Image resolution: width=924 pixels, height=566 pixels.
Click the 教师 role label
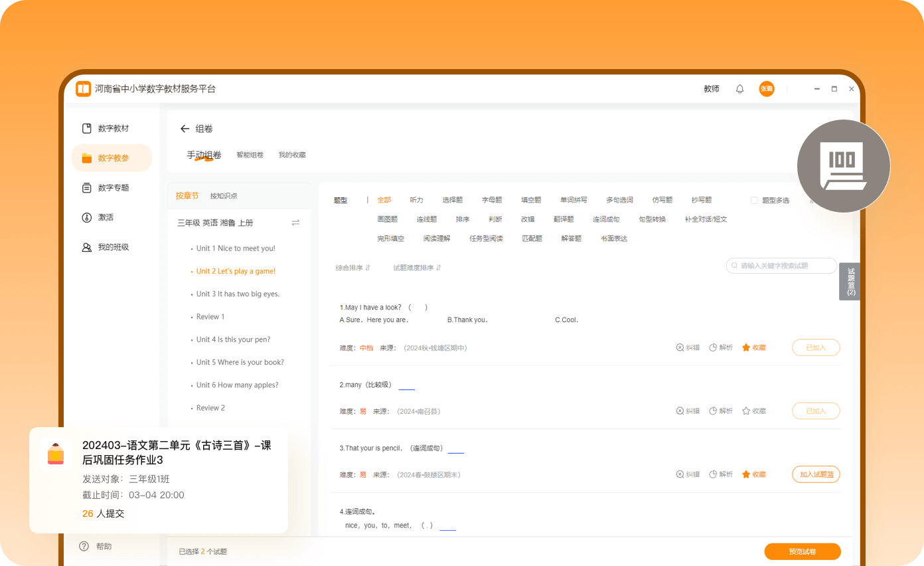pyautogui.click(x=712, y=89)
